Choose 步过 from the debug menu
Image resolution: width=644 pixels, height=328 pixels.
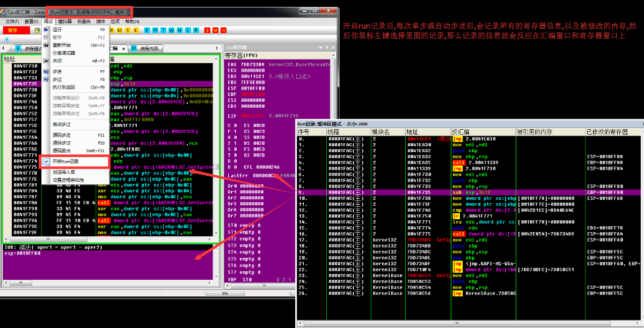76,79
